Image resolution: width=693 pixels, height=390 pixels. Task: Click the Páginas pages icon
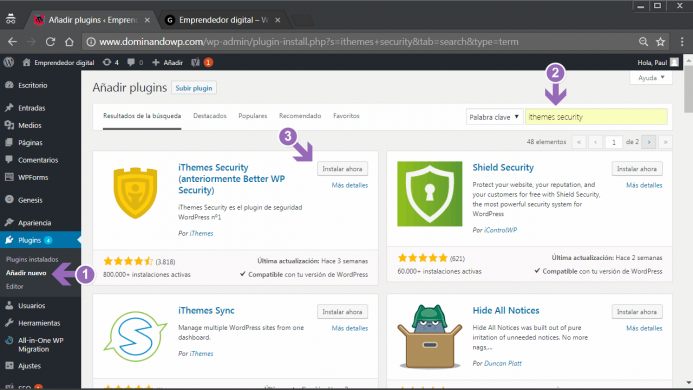(9, 142)
